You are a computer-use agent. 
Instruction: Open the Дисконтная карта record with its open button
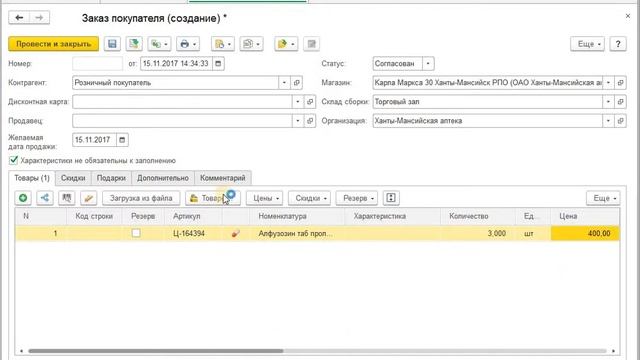click(310, 102)
